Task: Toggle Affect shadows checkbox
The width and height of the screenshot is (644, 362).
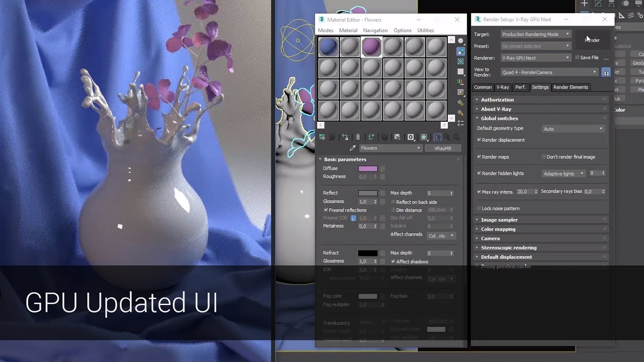Action: [393, 261]
